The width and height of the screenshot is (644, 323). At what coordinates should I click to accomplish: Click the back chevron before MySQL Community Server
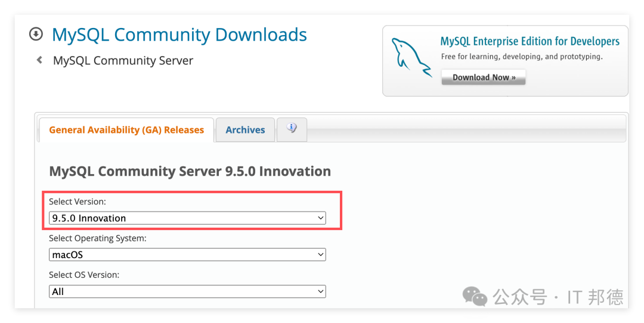coord(39,60)
